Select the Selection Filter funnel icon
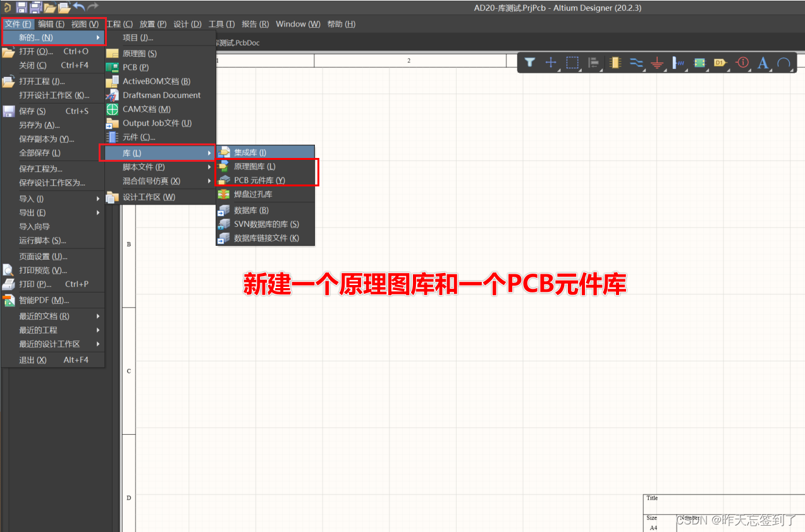 [530, 63]
